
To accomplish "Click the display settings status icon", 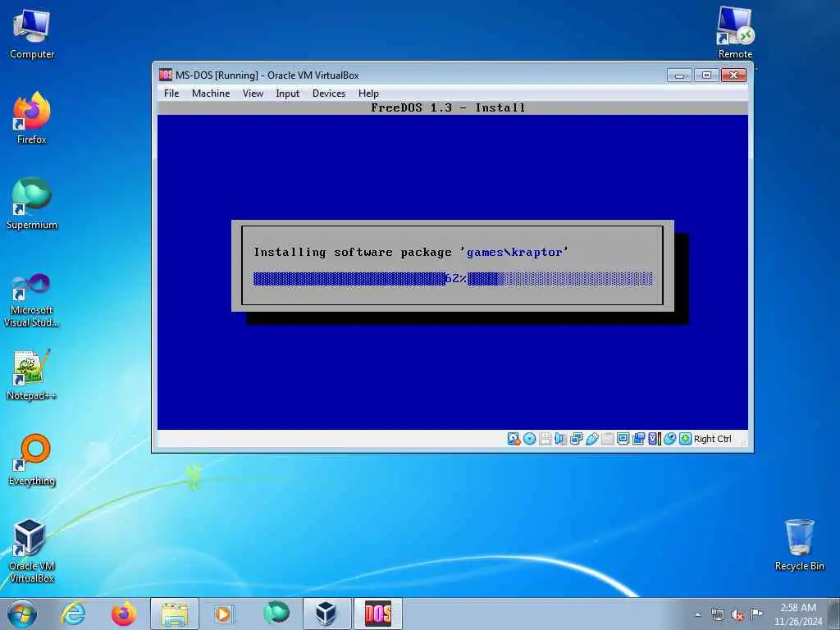I will (623, 439).
